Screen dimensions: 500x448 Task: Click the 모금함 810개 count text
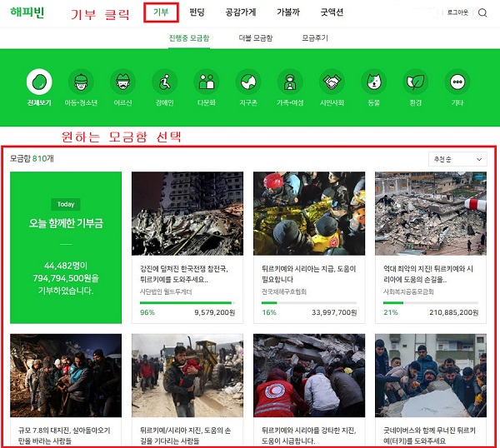[32, 158]
